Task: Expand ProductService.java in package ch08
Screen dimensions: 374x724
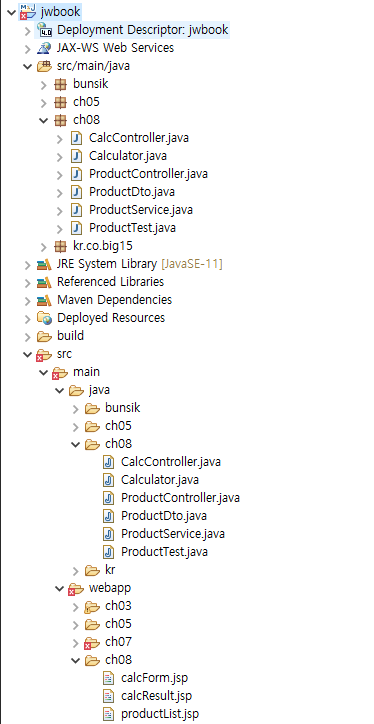Action: [x=60, y=211]
